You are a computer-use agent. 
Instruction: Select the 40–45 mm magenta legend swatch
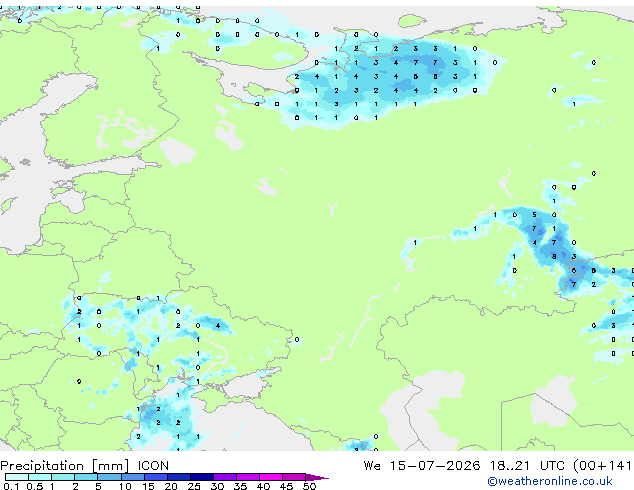click(x=271, y=477)
